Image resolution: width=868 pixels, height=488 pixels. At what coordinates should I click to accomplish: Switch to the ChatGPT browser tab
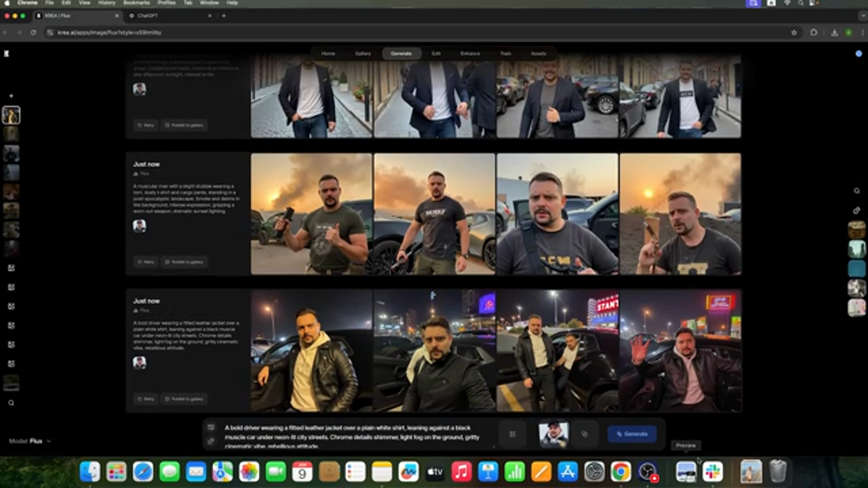click(x=170, y=16)
